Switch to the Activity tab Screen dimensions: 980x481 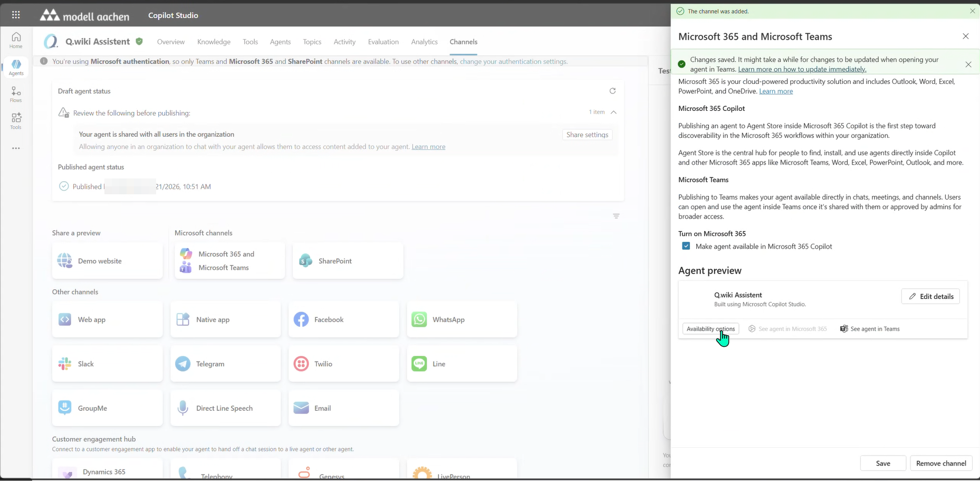coord(344,42)
